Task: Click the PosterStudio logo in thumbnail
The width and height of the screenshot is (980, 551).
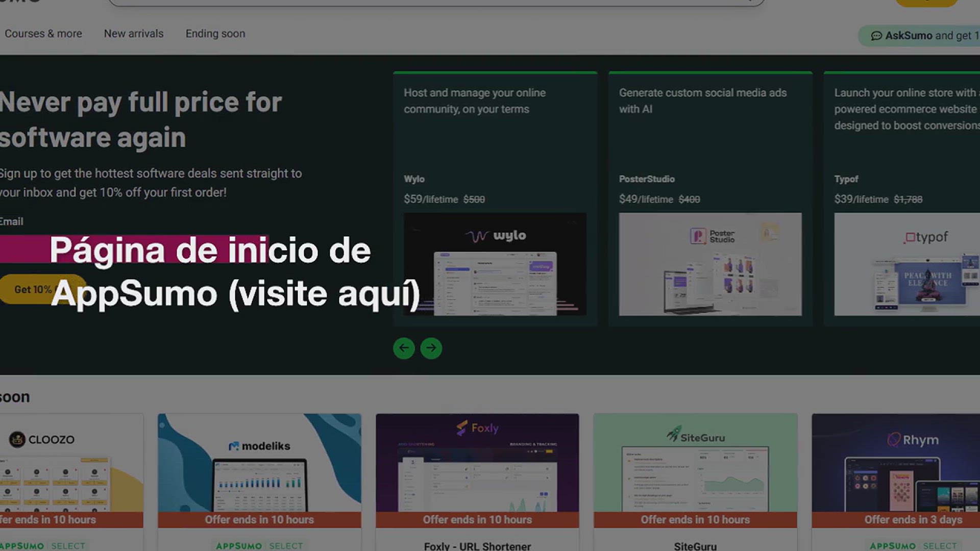Action: pos(713,236)
